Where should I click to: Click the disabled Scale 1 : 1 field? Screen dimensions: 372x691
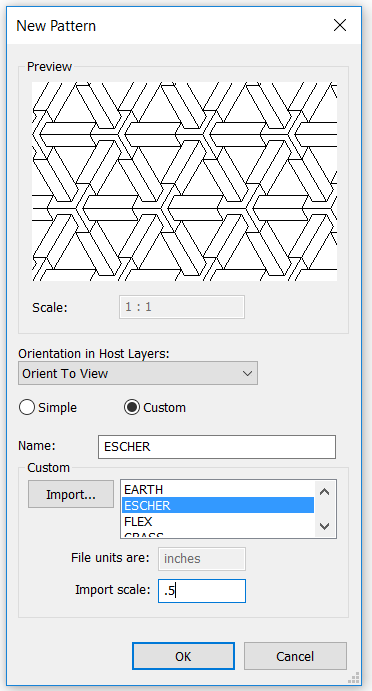pyautogui.click(x=182, y=307)
